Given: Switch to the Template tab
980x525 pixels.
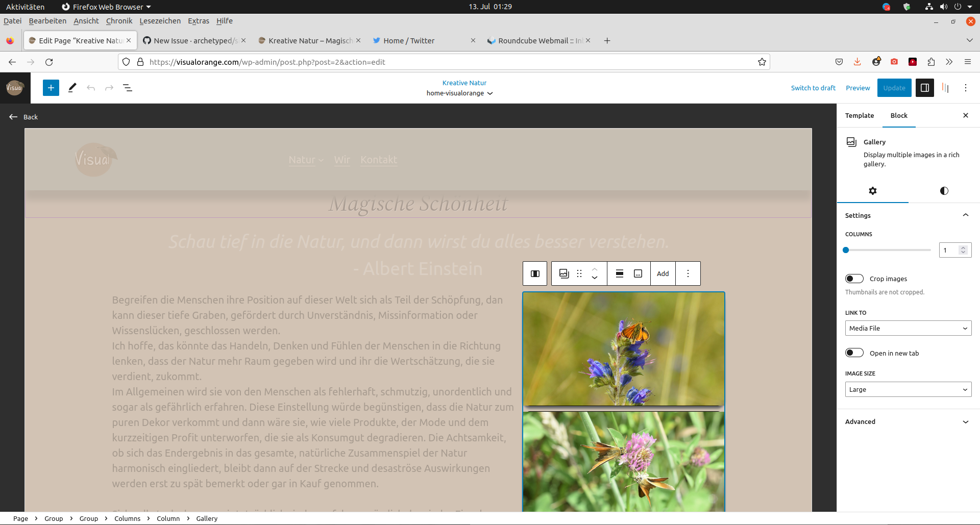Looking at the screenshot, I should pos(859,116).
